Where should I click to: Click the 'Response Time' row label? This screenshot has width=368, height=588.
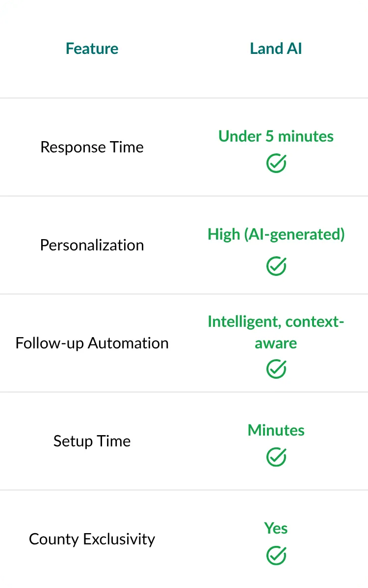click(92, 147)
